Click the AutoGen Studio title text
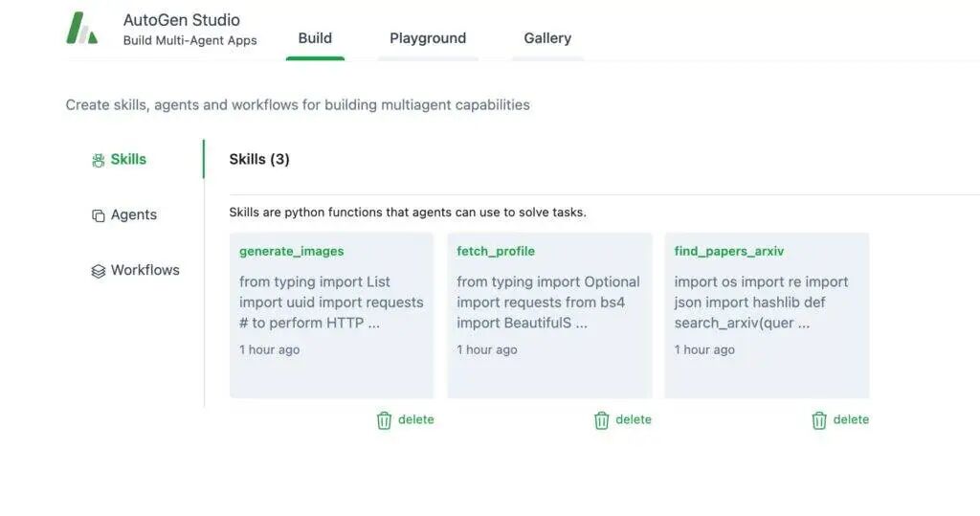 pyautogui.click(x=182, y=20)
